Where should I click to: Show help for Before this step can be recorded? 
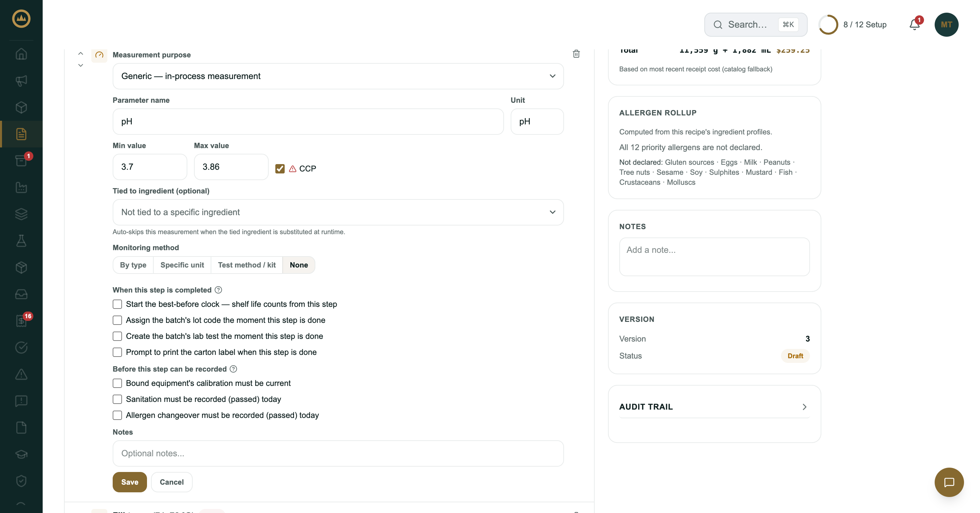[x=233, y=369]
